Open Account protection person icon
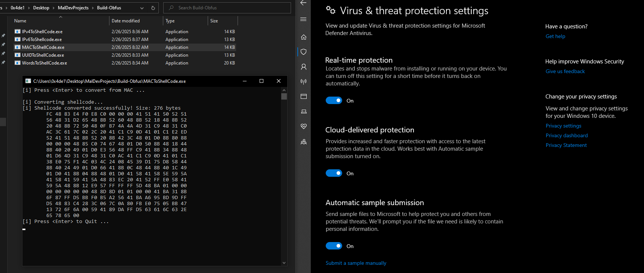Viewport: 644px width, 273px height. point(303,67)
